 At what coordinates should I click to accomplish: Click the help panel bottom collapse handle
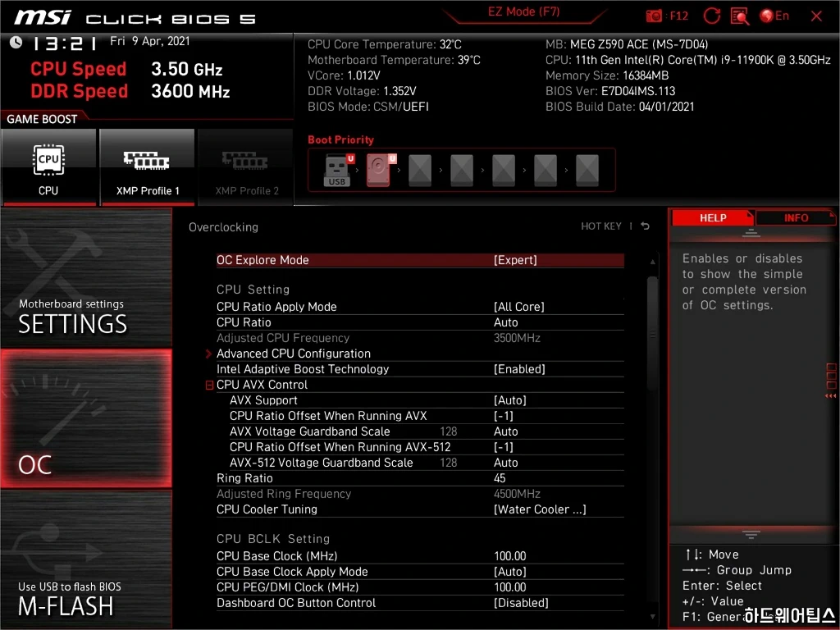pyautogui.click(x=751, y=535)
